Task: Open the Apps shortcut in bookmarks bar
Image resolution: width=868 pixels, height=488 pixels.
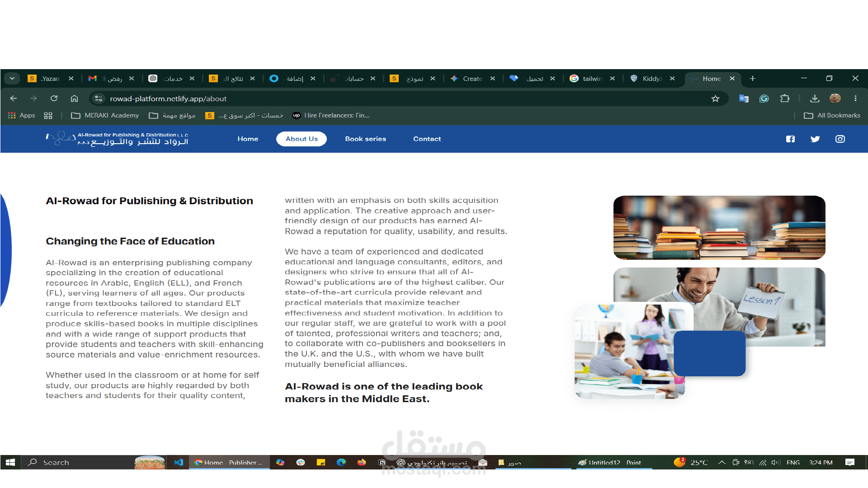Action: tap(21, 116)
